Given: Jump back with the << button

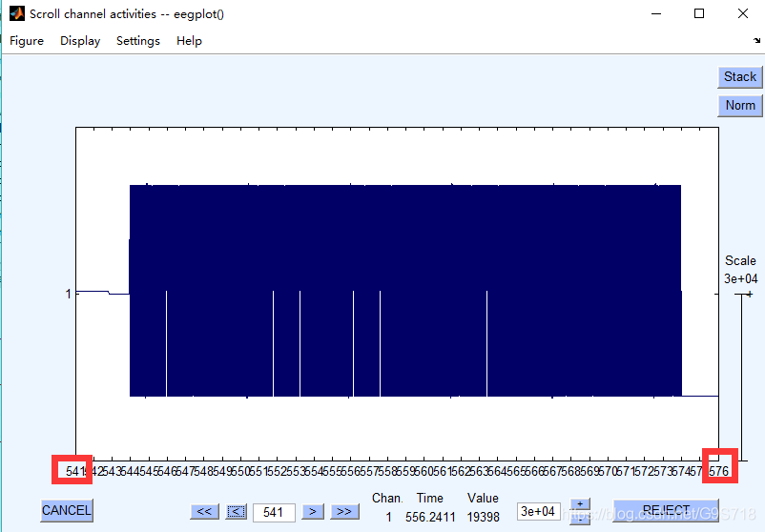Looking at the screenshot, I should tap(204, 512).
